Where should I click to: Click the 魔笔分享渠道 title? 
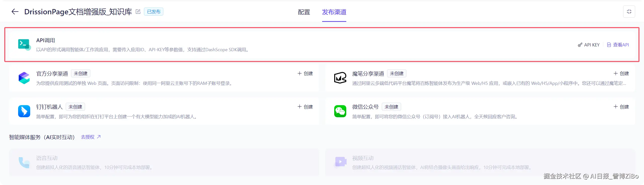(x=368, y=74)
